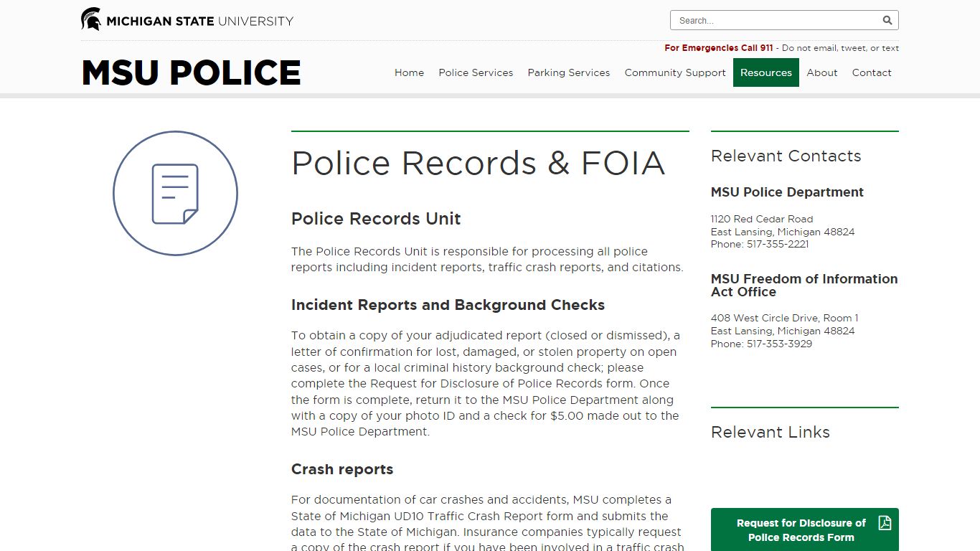Click MSU Freedom of Information Act Office
This screenshot has height=551, width=980.
804,286
